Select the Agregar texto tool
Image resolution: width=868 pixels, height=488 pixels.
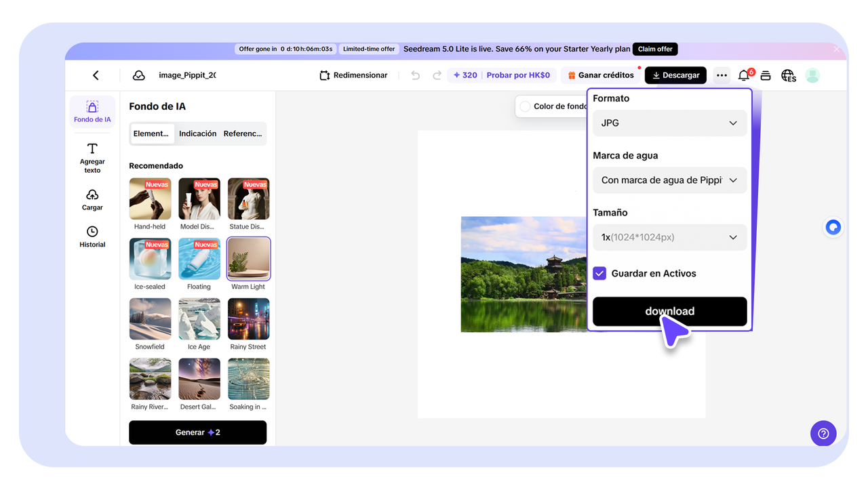coord(92,158)
